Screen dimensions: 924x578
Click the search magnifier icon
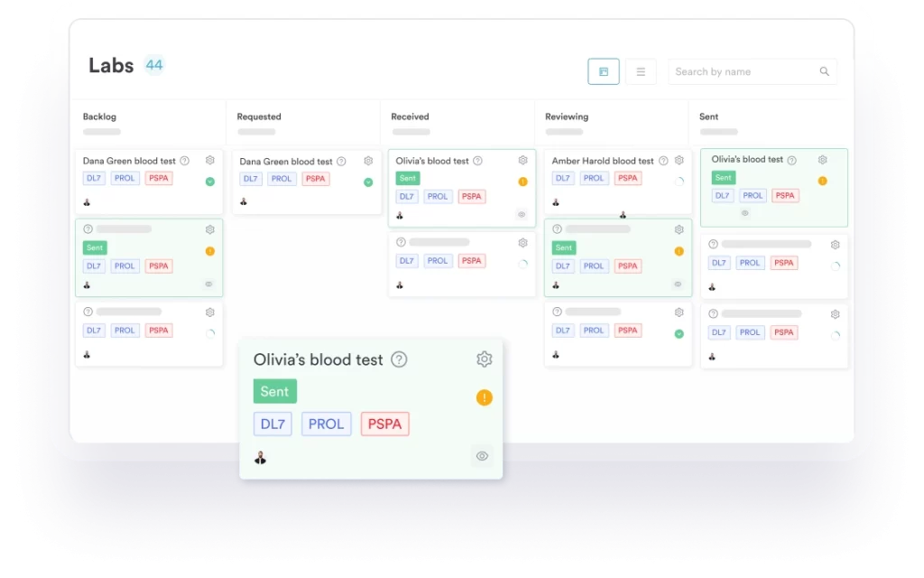(x=824, y=71)
